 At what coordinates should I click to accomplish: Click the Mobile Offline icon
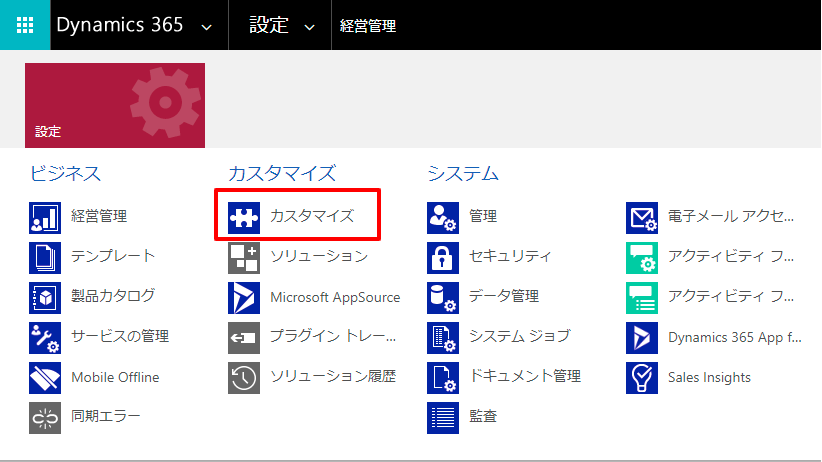(x=45, y=378)
